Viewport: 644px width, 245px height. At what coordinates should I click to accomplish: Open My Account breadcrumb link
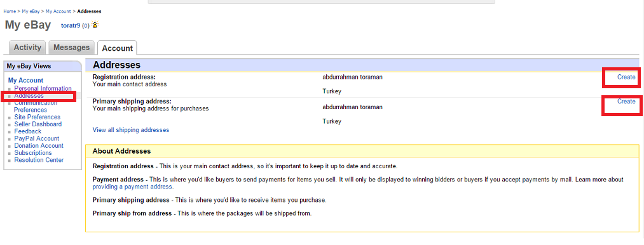coord(58,11)
